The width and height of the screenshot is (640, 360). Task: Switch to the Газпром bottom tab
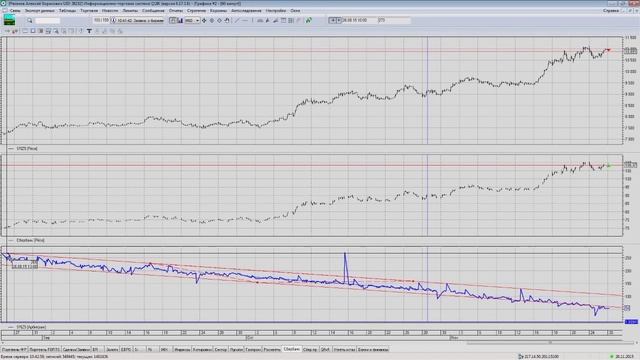[253, 349]
